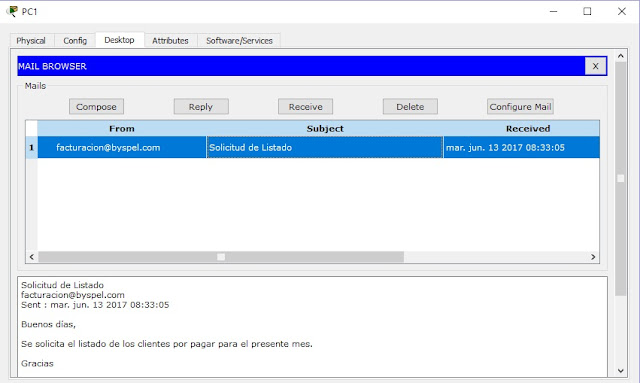Click the Buenos dias greeting in the message
The height and width of the screenshot is (383, 640).
pos(48,324)
